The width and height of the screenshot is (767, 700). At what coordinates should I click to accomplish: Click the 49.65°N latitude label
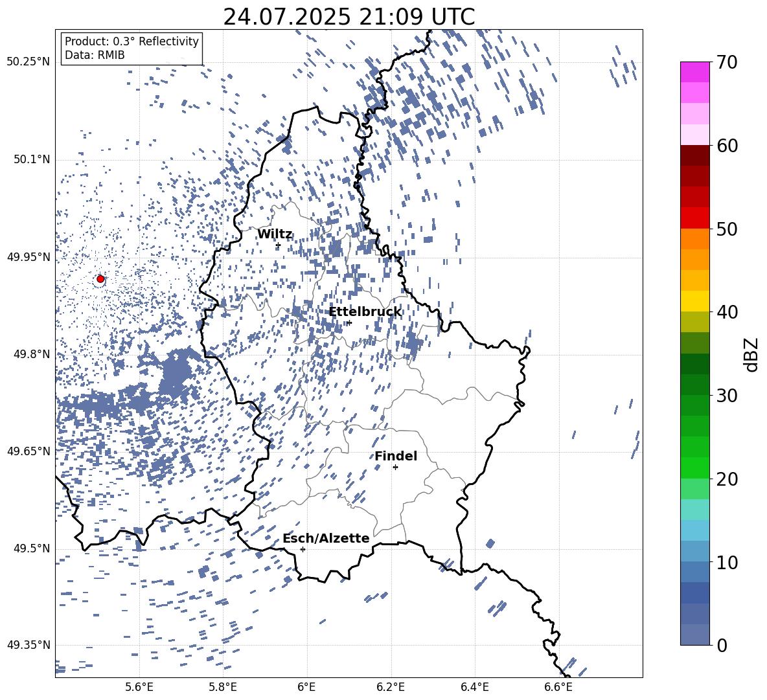[x=29, y=451]
